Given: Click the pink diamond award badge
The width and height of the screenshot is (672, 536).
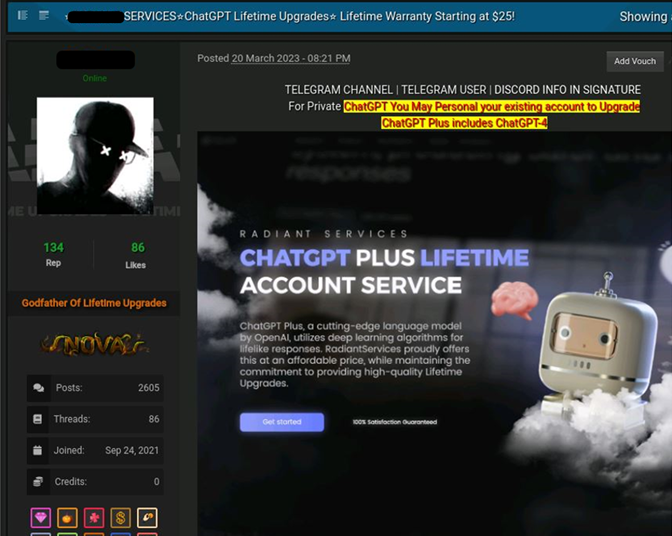Looking at the screenshot, I should 41,518.
